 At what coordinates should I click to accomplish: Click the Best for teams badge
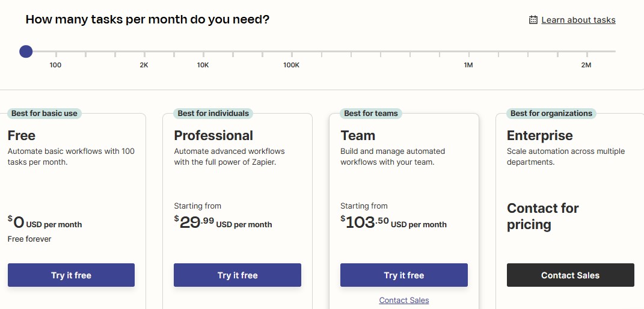click(371, 113)
